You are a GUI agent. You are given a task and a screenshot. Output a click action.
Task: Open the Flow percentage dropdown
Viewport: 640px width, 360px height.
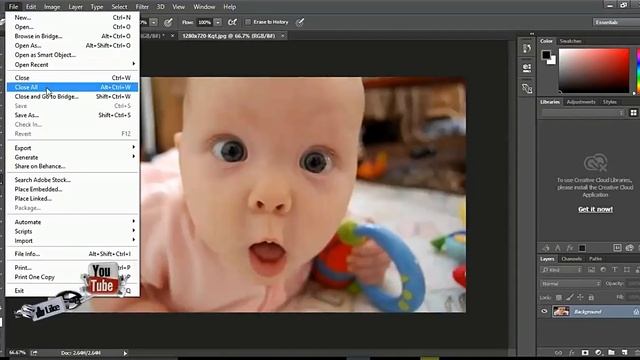[218, 22]
